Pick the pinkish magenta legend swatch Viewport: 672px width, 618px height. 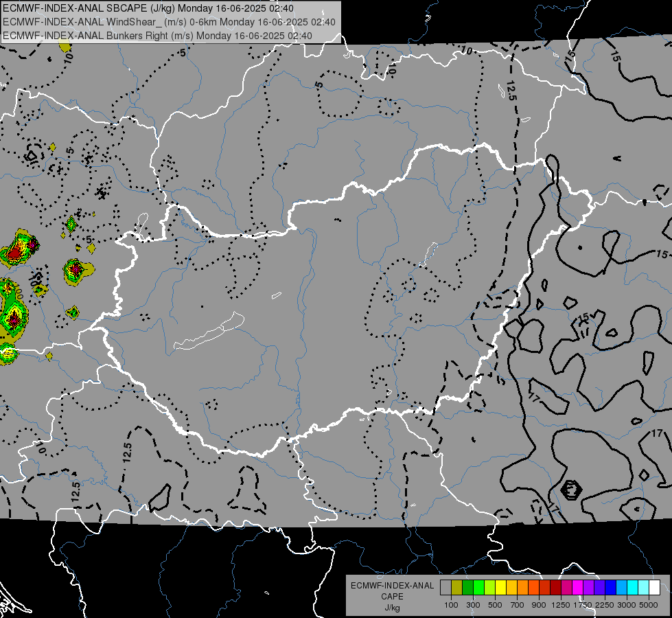click(566, 587)
